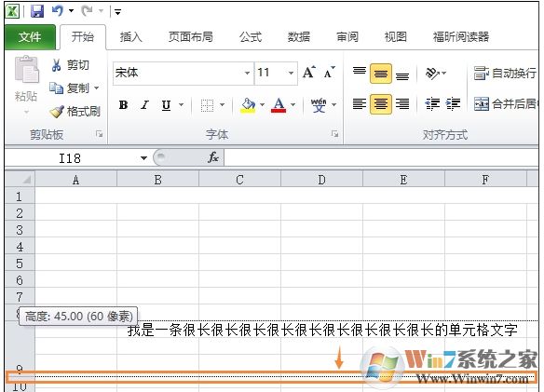Select column B header
This screenshot has height=392, width=544.
(157, 180)
